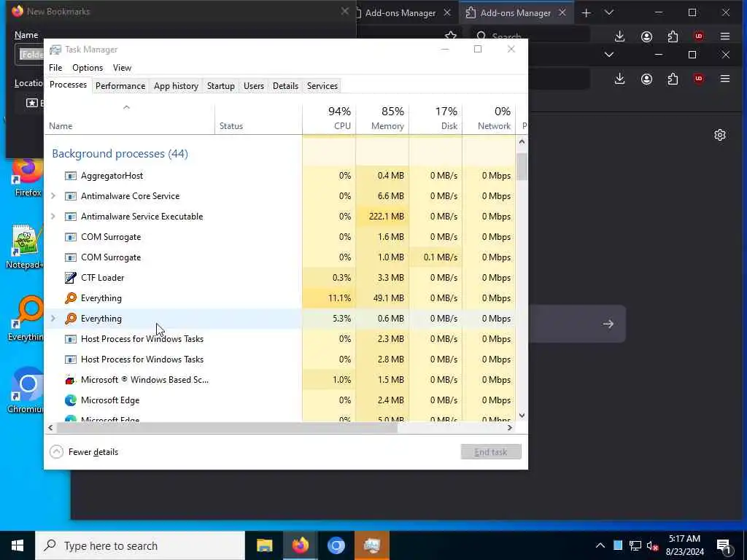Image resolution: width=747 pixels, height=560 pixels.
Task: Click the arrow button in Add-ons page
Action: 608,324
